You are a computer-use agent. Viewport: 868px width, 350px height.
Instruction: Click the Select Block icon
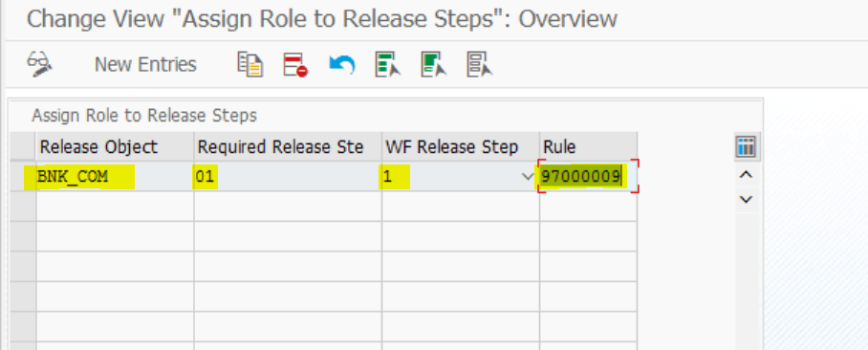[x=433, y=64]
